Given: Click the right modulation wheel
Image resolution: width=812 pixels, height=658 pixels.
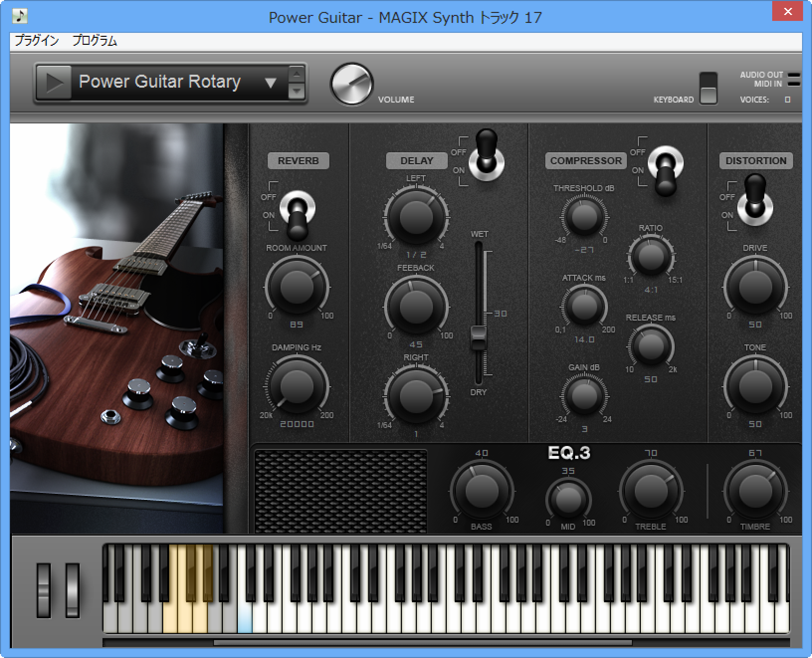Looking at the screenshot, I should [73, 591].
